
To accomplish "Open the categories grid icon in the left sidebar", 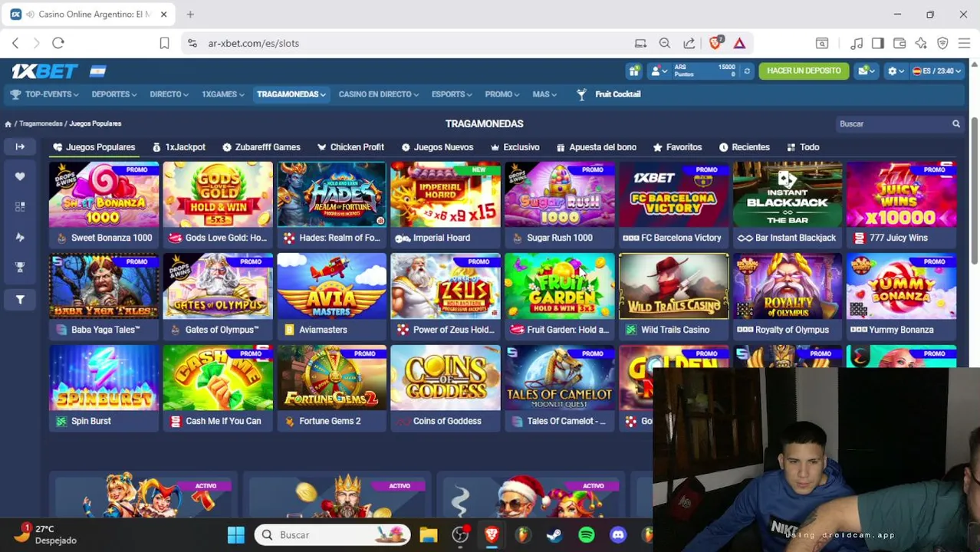I will (20, 206).
